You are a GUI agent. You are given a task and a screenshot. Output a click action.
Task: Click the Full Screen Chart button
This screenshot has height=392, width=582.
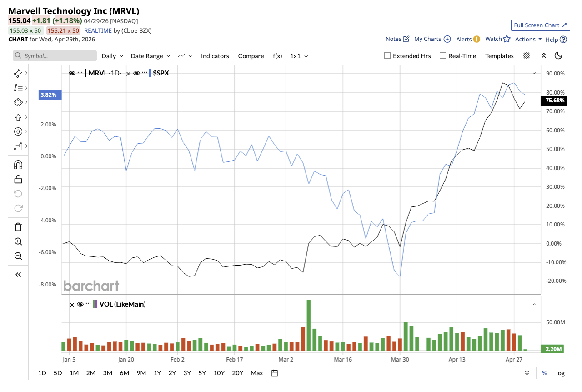pos(540,25)
